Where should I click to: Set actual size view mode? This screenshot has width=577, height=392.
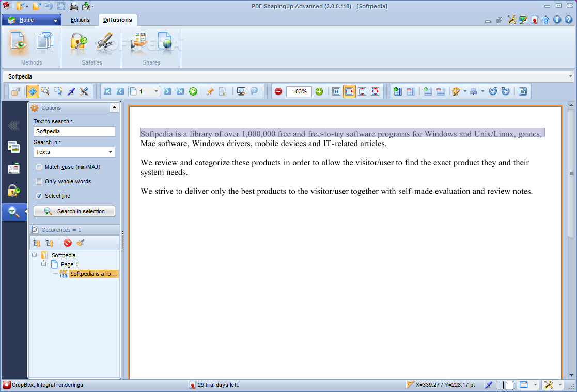click(x=336, y=91)
